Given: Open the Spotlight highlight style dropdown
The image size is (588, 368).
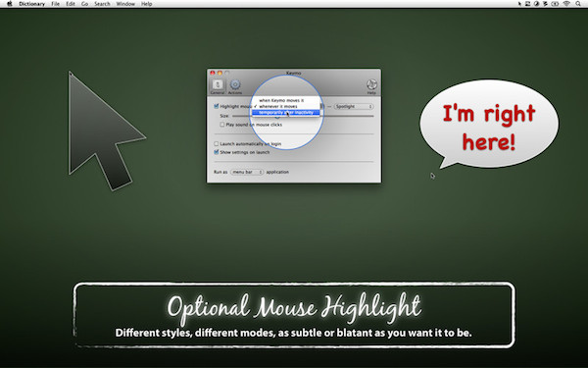Looking at the screenshot, I should coord(354,106).
